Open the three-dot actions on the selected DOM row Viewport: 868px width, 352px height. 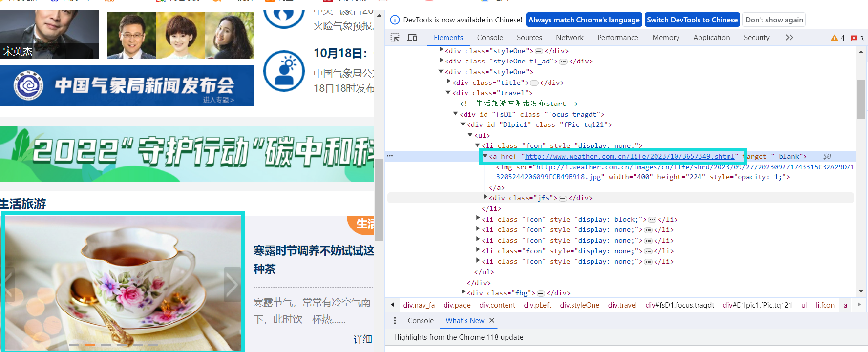click(x=390, y=156)
